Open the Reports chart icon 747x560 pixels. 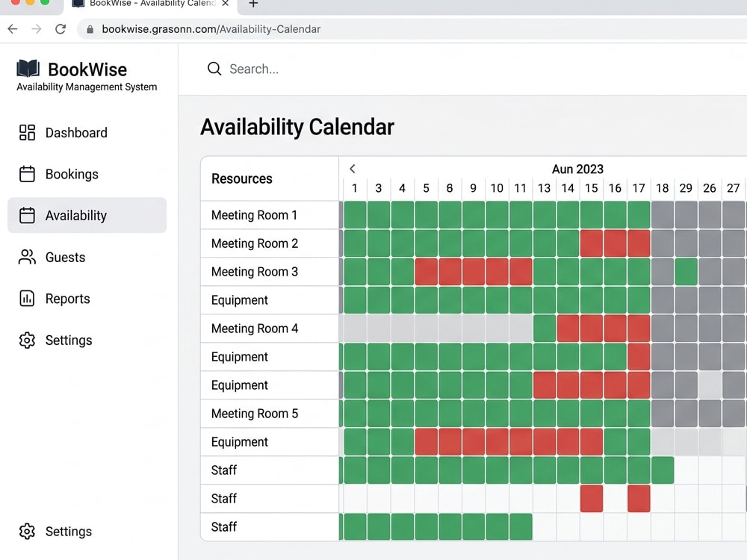[27, 299]
